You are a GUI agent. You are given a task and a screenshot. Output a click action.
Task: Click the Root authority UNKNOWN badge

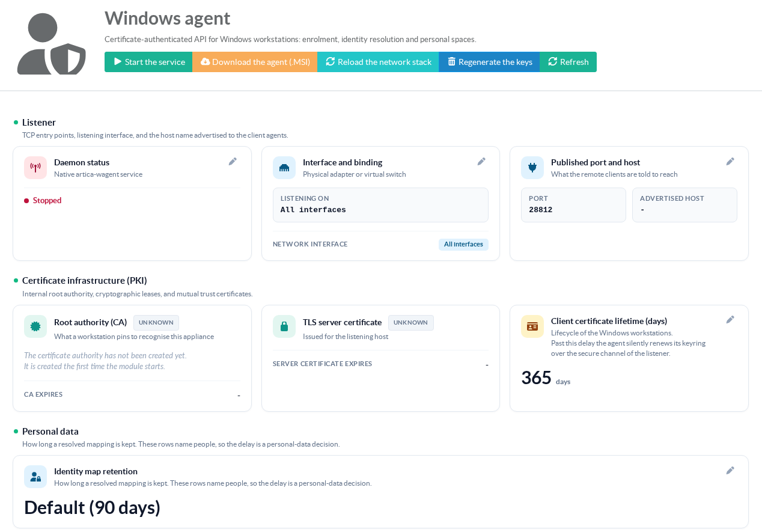pos(156,323)
